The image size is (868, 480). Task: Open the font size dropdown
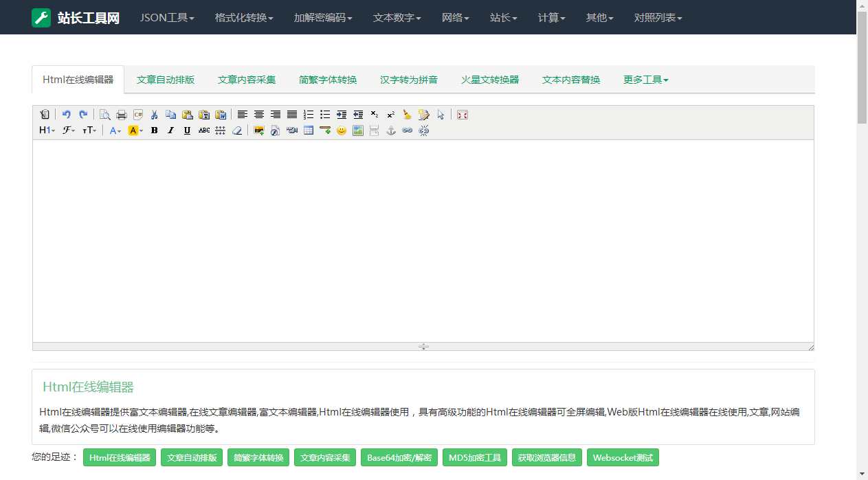coord(89,130)
